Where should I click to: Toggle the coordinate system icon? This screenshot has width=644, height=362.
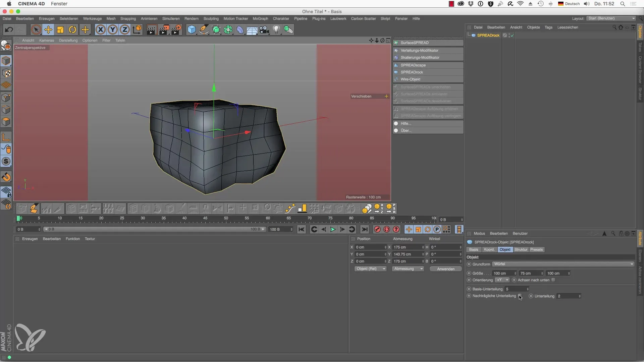click(x=137, y=30)
